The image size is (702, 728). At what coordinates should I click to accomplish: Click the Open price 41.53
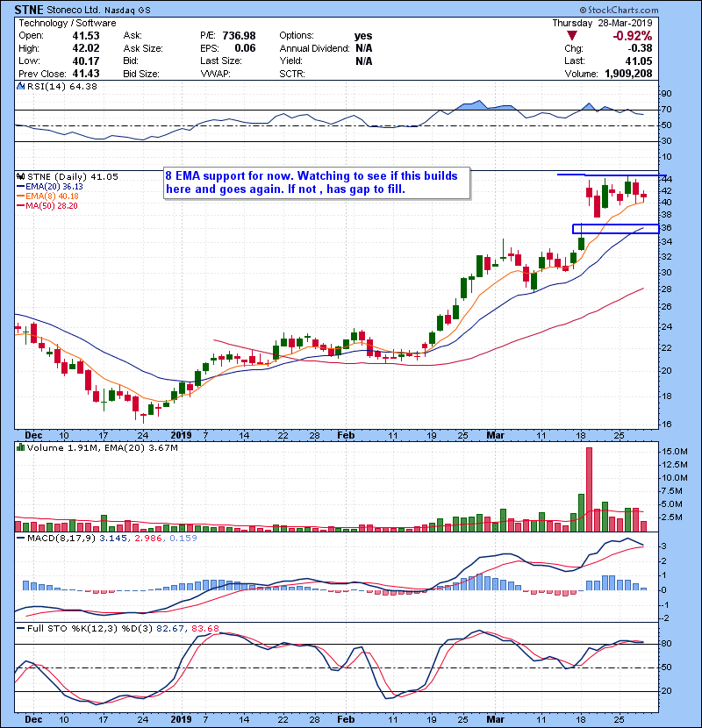(86, 36)
